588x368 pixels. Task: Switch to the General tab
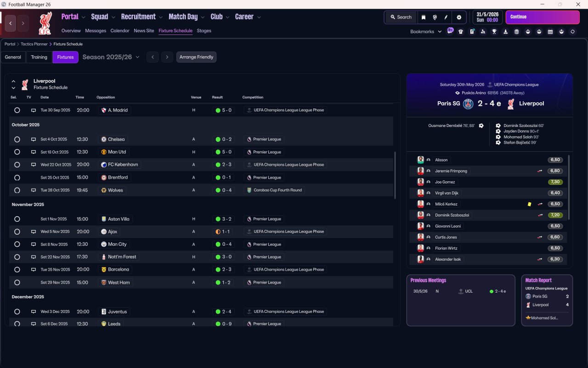pos(13,57)
